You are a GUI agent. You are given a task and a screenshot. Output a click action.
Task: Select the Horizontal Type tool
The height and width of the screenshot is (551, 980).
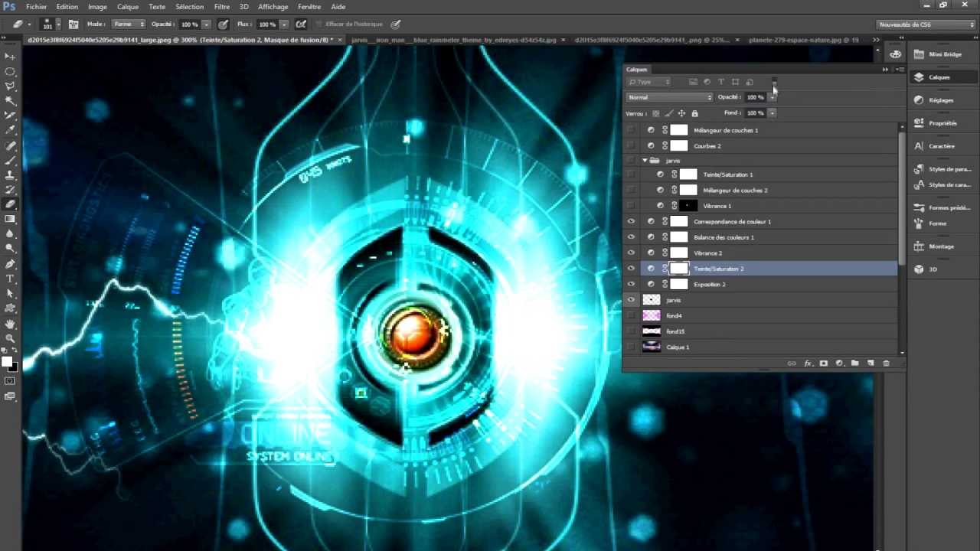tap(11, 279)
